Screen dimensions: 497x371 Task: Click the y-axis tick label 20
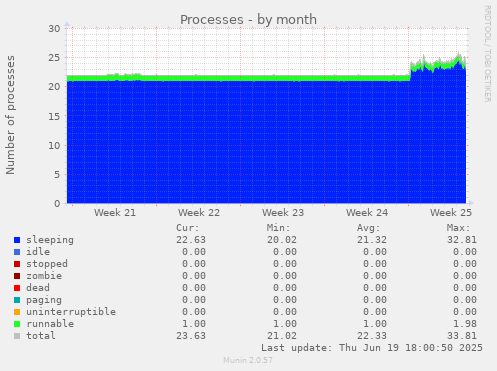(x=54, y=87)
